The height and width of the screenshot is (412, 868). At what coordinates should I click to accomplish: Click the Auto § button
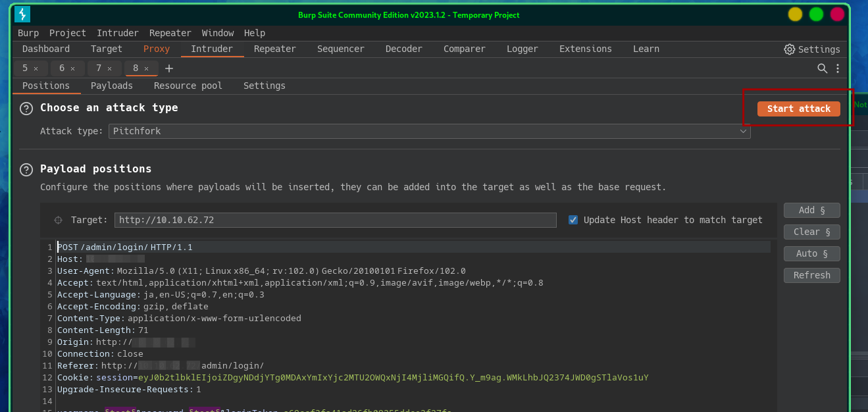(812, 253)
